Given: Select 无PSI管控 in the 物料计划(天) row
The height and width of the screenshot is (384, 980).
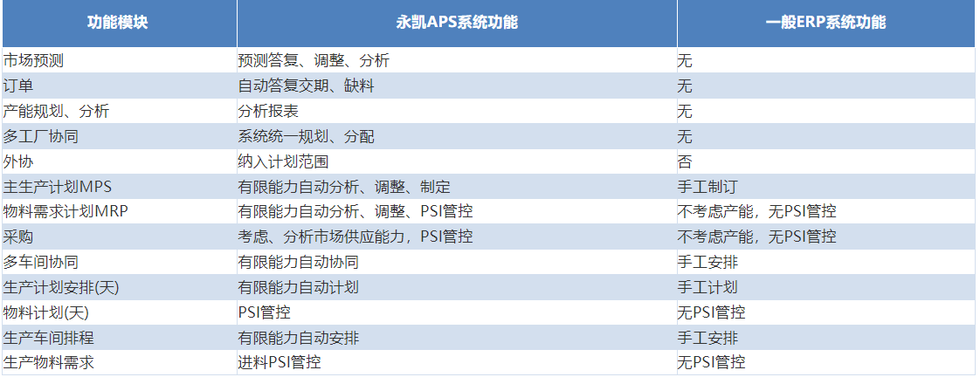Looking at the screenshot, I should tap(825, 312).
